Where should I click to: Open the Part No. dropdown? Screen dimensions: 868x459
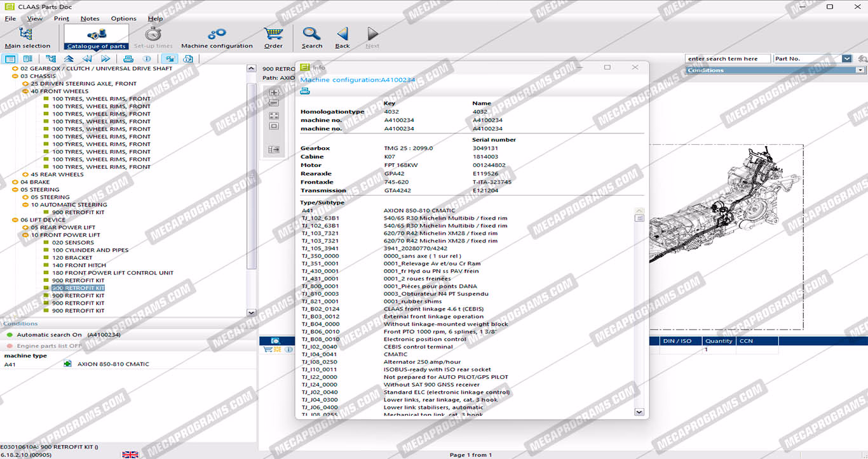point(846,59)
